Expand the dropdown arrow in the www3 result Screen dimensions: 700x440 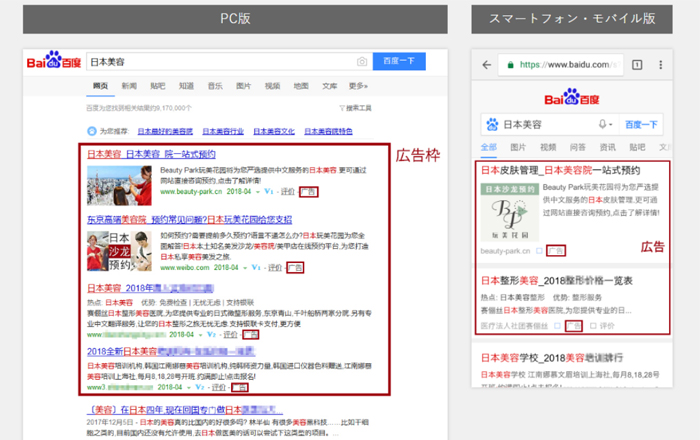[x=189, y=387]
